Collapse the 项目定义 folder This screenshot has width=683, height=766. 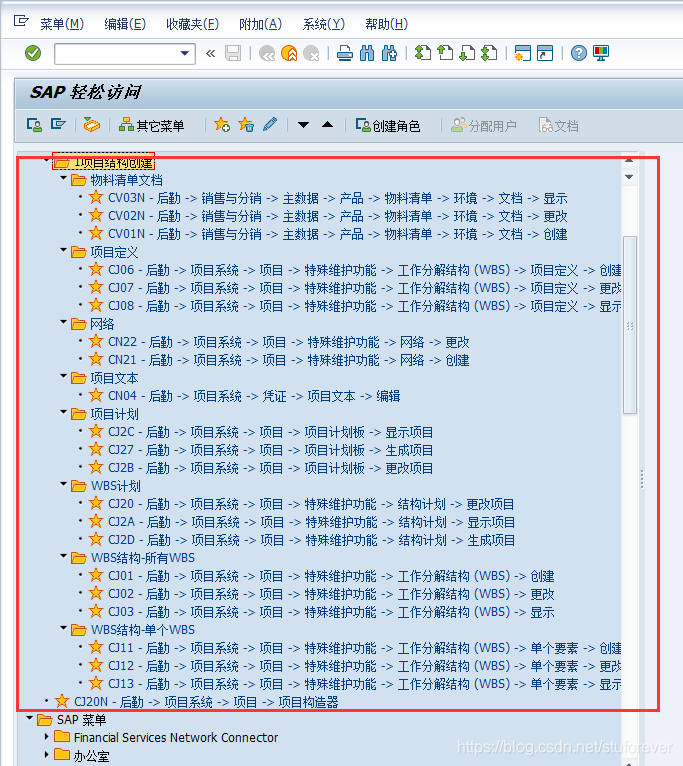pyautogui.click(x=64, y=250)
